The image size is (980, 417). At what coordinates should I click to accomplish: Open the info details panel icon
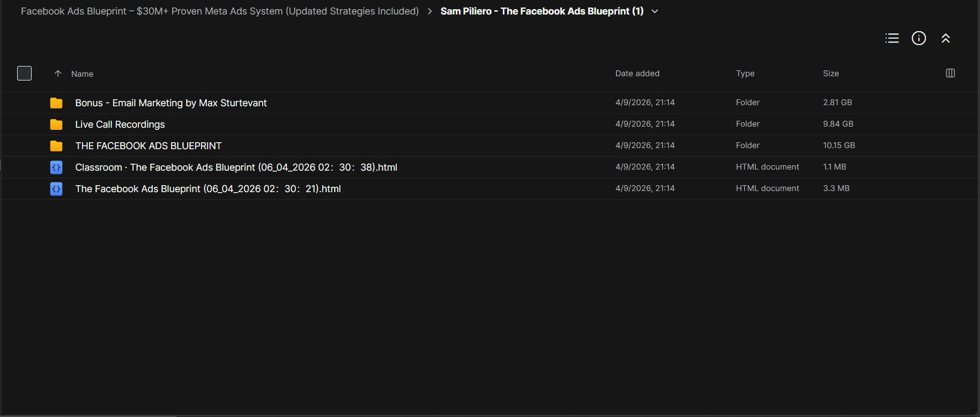point(919,38)
